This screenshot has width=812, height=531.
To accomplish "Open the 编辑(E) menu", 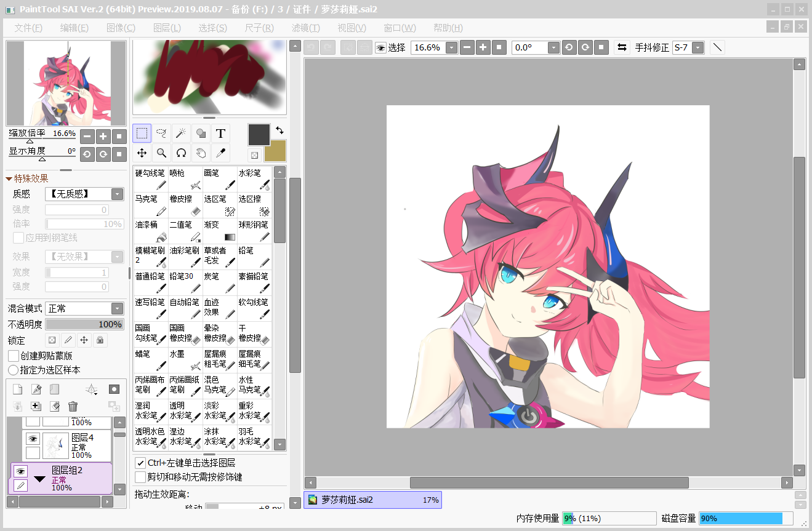I will click(x=74, y=28).
